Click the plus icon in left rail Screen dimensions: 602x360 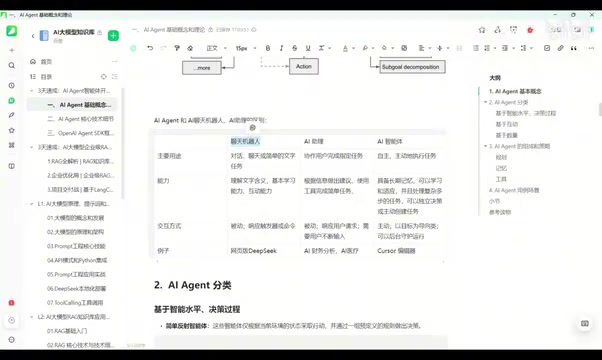[12, 50]
